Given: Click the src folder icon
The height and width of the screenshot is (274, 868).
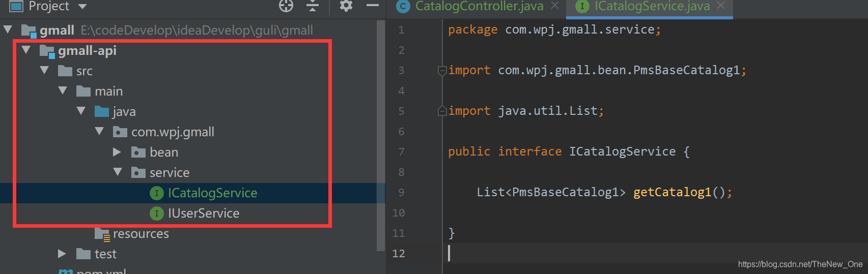Looking at the screenshot, I should click(x=65, y=71).
